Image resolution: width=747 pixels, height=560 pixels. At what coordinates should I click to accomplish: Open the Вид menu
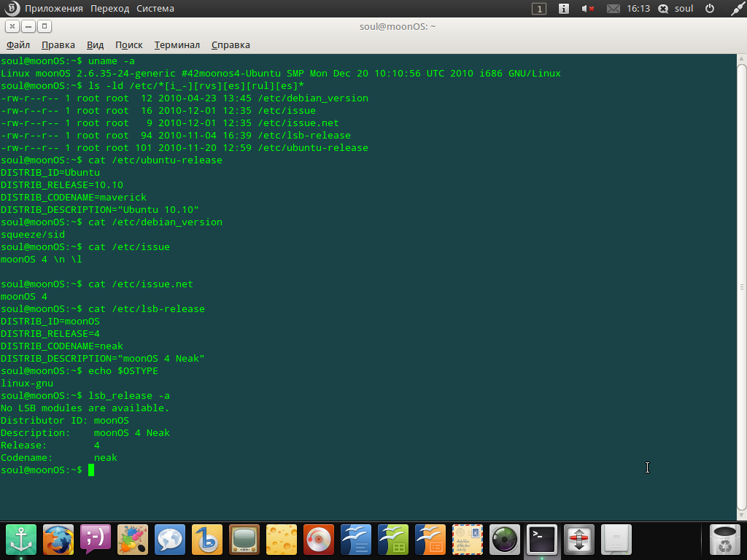pyautogui.click(x=96, y=44)
